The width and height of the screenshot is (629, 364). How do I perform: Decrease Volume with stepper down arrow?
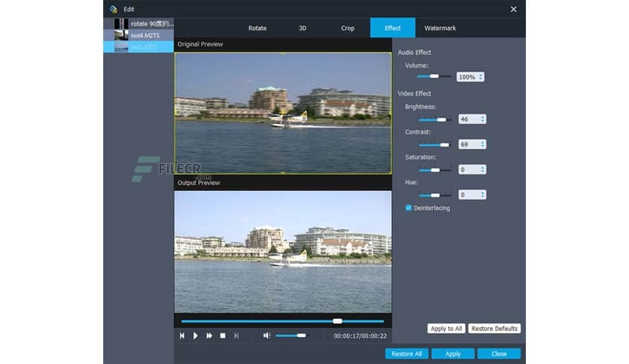(481, 78)
